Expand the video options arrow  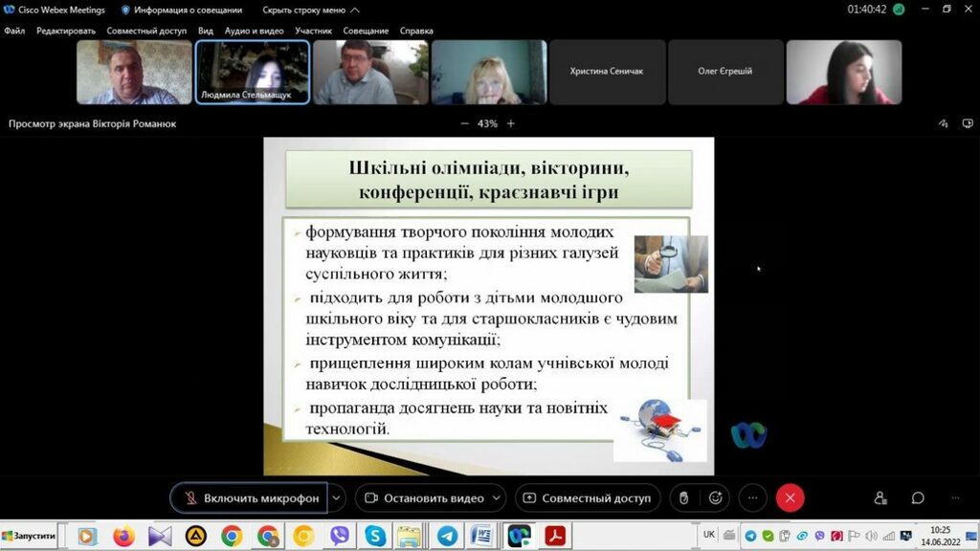pyautogui.click(x=496, y=497)
